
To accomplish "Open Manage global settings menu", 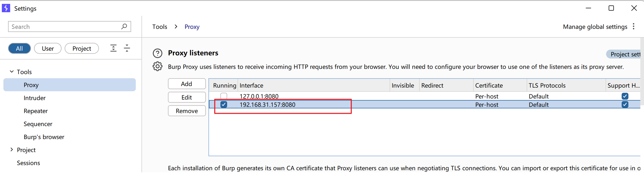I will point(595,27).
